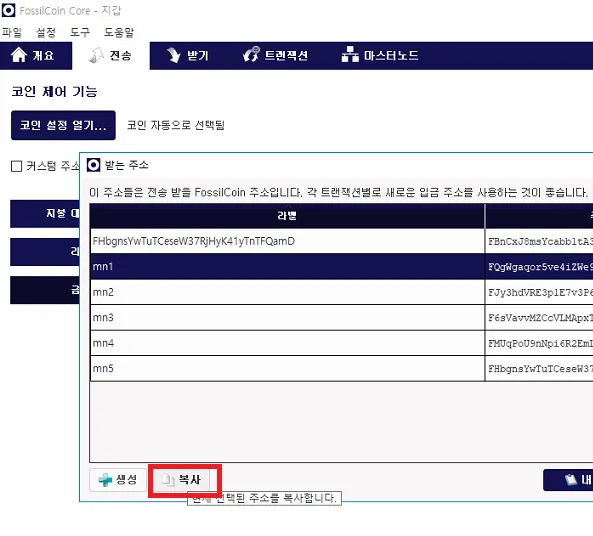The height and width of the screenshot is (536, 593).
Task: Click the 라벨 column header
Action: coord(287,216)
